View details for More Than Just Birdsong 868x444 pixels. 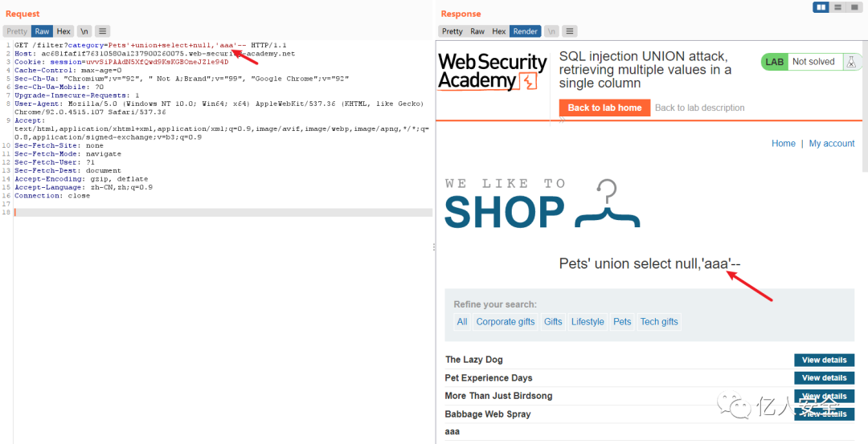(x=825, y=396)
